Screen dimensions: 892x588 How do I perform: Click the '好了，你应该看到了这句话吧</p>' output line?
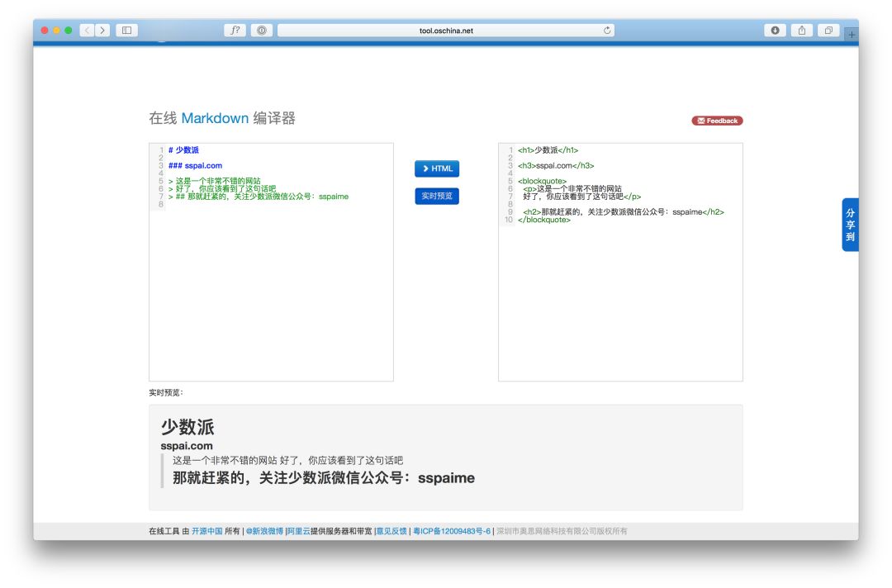click(x=582, y=197)
